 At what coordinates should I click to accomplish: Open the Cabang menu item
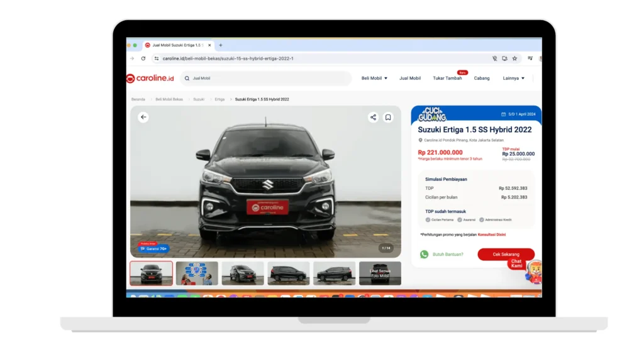coord(482,78)
